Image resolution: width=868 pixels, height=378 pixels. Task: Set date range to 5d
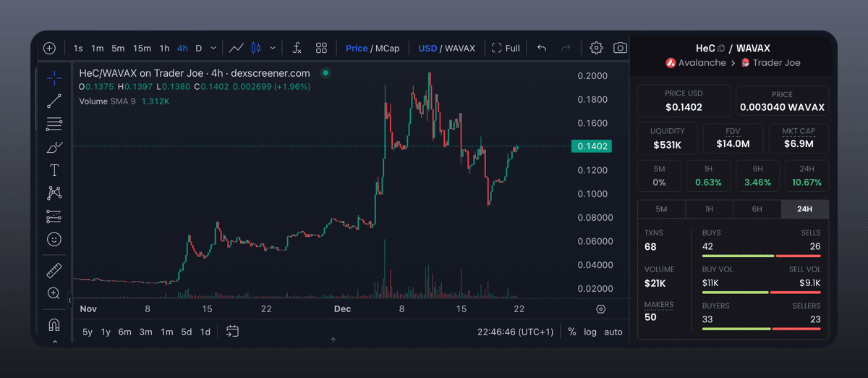coord(187,332)
